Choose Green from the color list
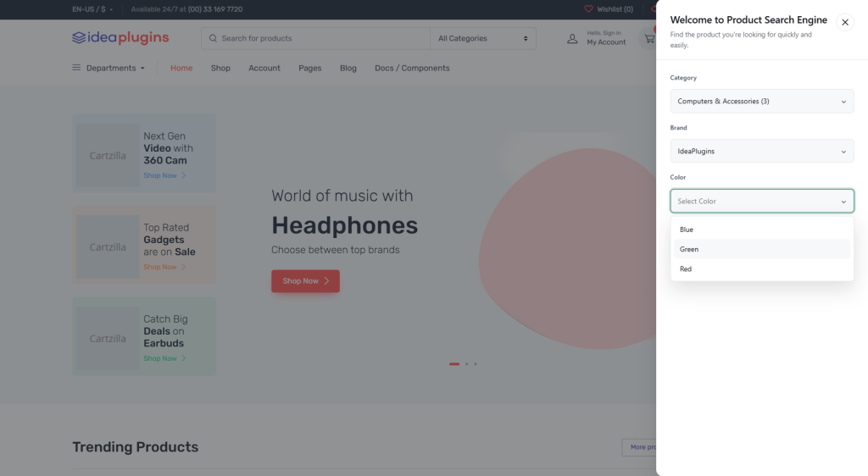 click(x=762, y=249)
